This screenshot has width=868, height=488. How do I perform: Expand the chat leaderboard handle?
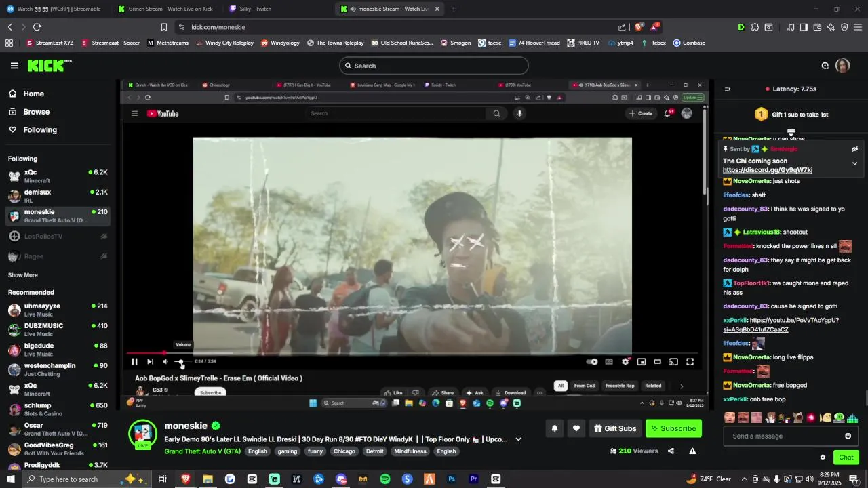pos(791,132)
